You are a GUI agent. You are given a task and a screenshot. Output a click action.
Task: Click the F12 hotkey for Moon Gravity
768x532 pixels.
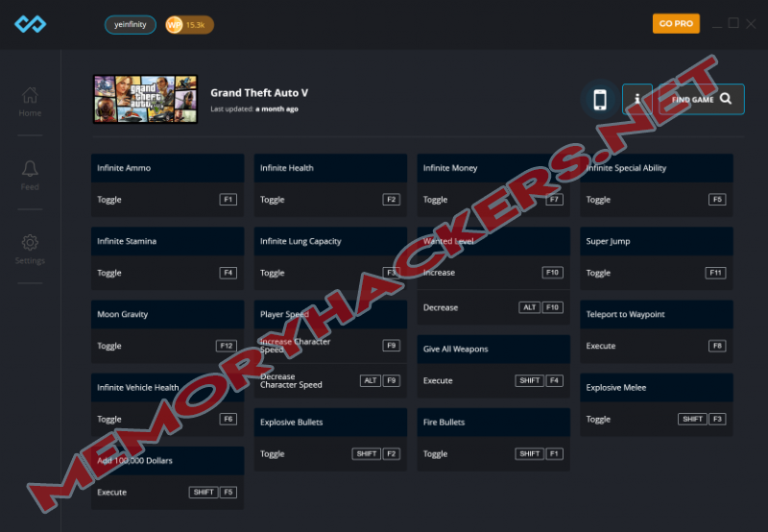227,346
